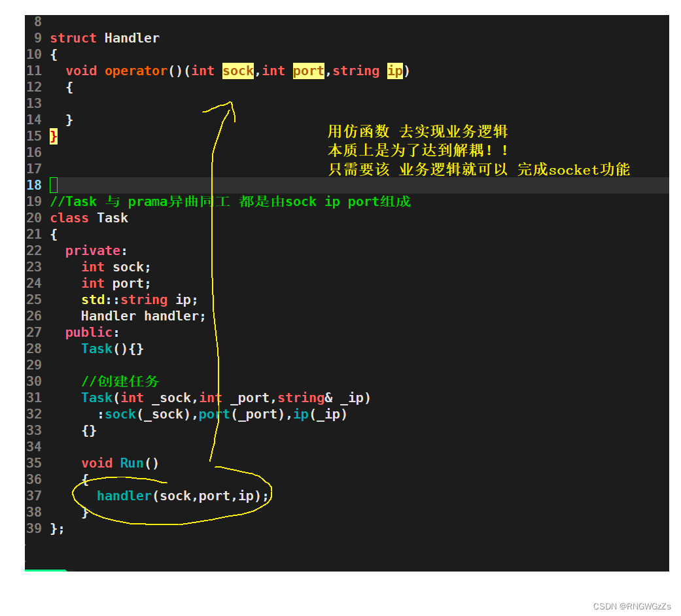Click the empty braces '{}' on line 33
The width and height of the screenshot is (681, 616).
(x=89, y=431)
